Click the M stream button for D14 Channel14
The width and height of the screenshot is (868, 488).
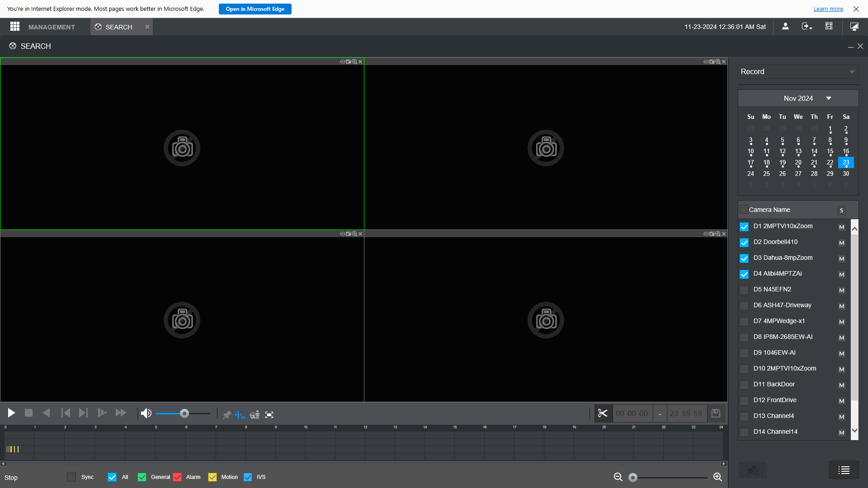click(x=841, y=433)
